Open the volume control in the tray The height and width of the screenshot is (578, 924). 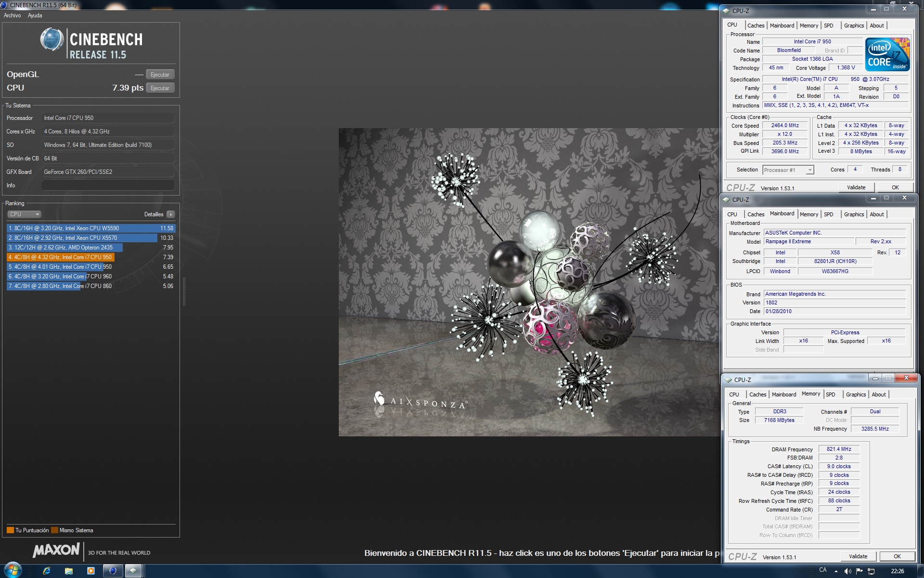[x=847, y=571]
